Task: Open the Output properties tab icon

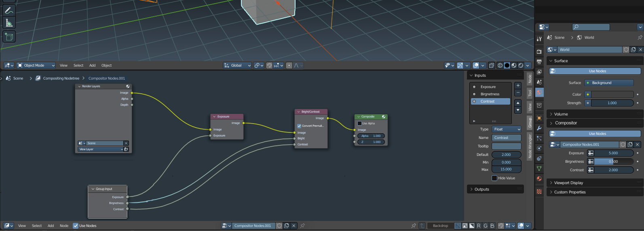Action: 539,62
